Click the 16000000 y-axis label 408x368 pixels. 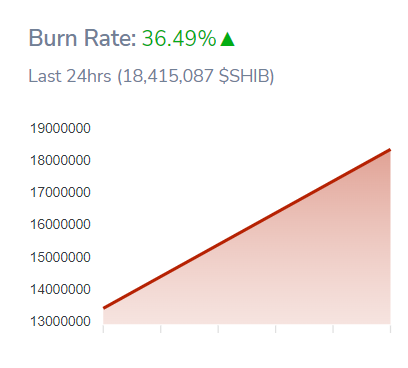pyautogui.click(x=60, y=224)
